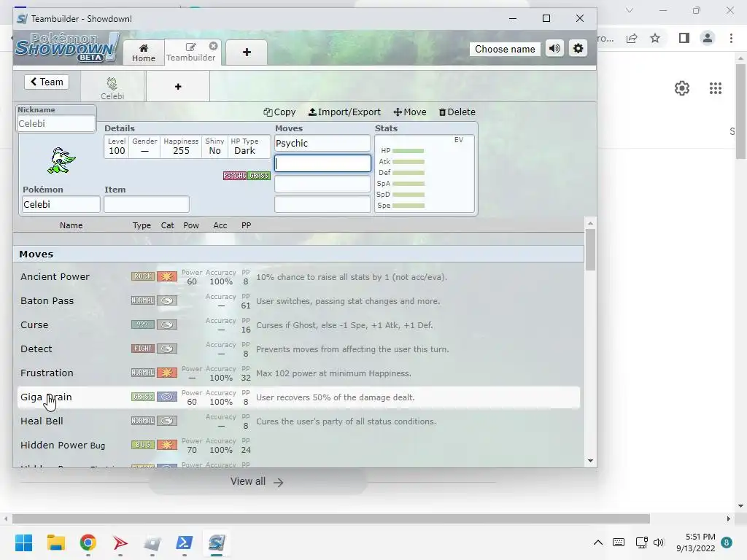Focus the Item input field
747x560 pixels.
(147, 204)
